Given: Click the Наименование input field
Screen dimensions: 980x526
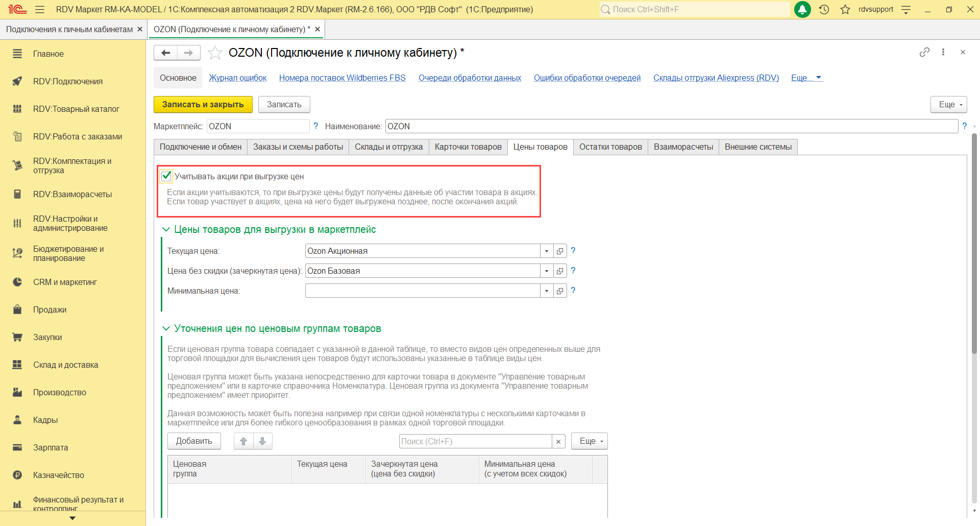Looking at the screenshot, I should tap(671, 126).
